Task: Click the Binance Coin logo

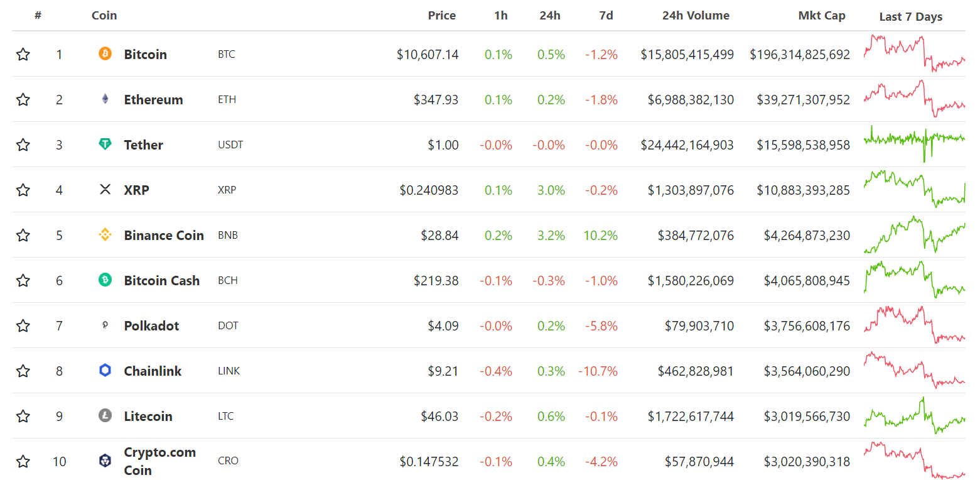Action: coord(105,235)
